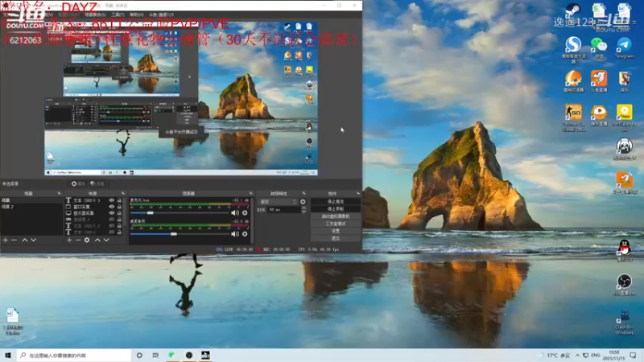Toggle visibility of first text source

click(x=111, y=200)
